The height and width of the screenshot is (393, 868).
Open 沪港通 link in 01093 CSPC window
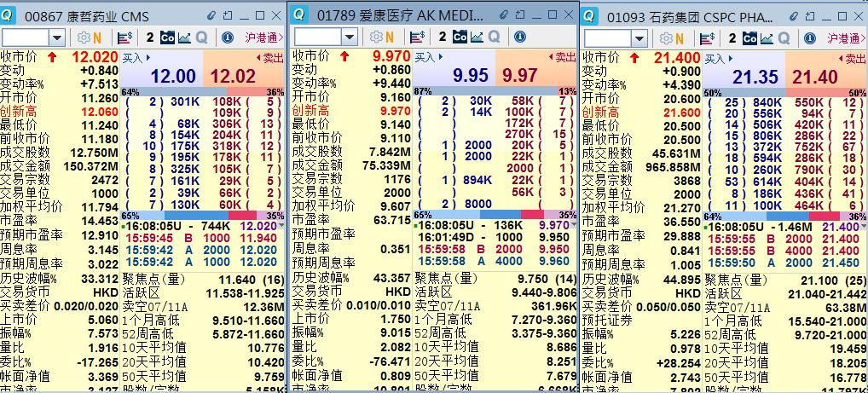(x=847, y=38)
